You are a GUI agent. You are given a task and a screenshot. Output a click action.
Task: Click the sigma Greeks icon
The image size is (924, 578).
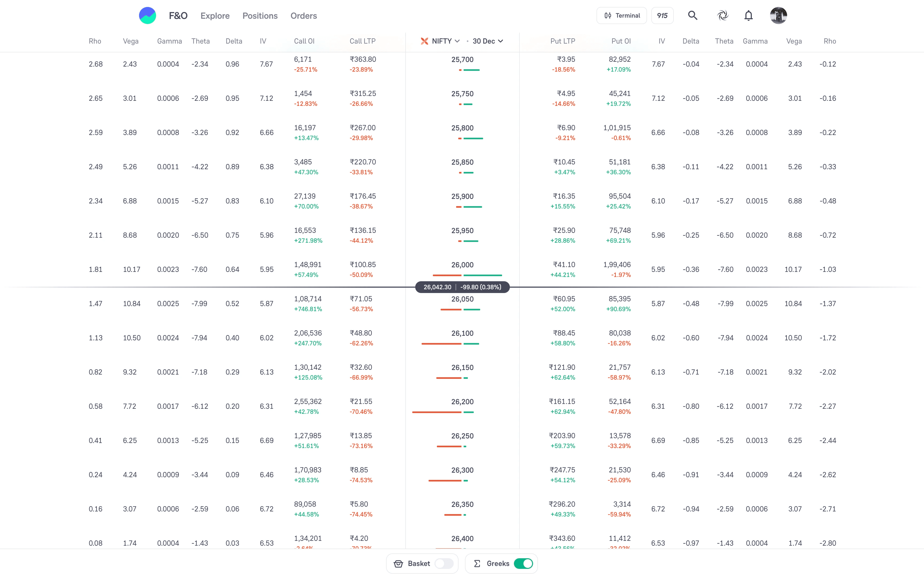pyautogui.click(x=477, y=564)
